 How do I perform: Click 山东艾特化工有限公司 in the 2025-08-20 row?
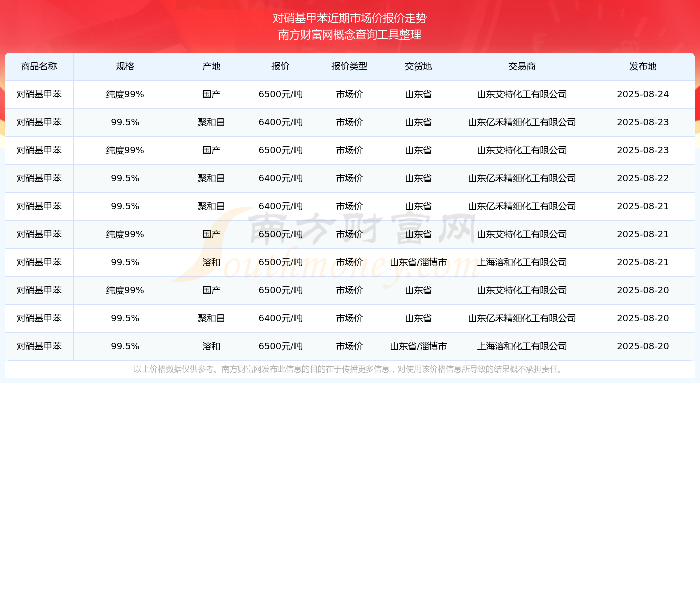click(522, 290)
